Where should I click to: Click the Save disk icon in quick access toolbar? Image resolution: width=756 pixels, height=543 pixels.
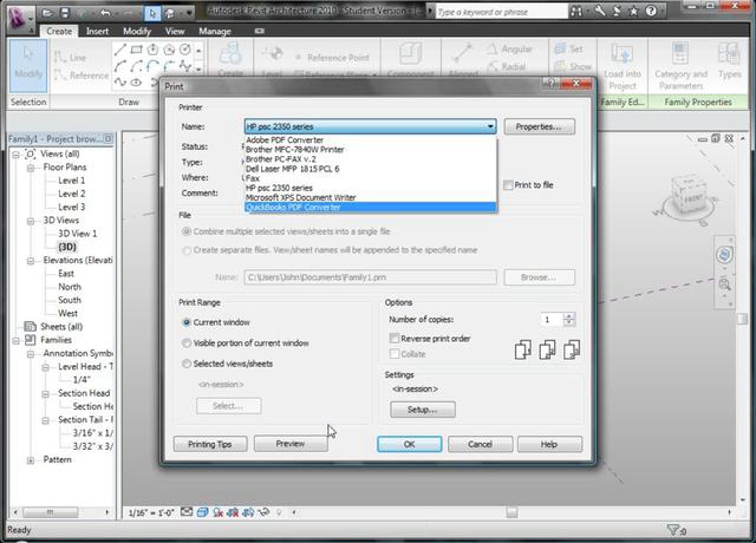[x=65, y=13]
